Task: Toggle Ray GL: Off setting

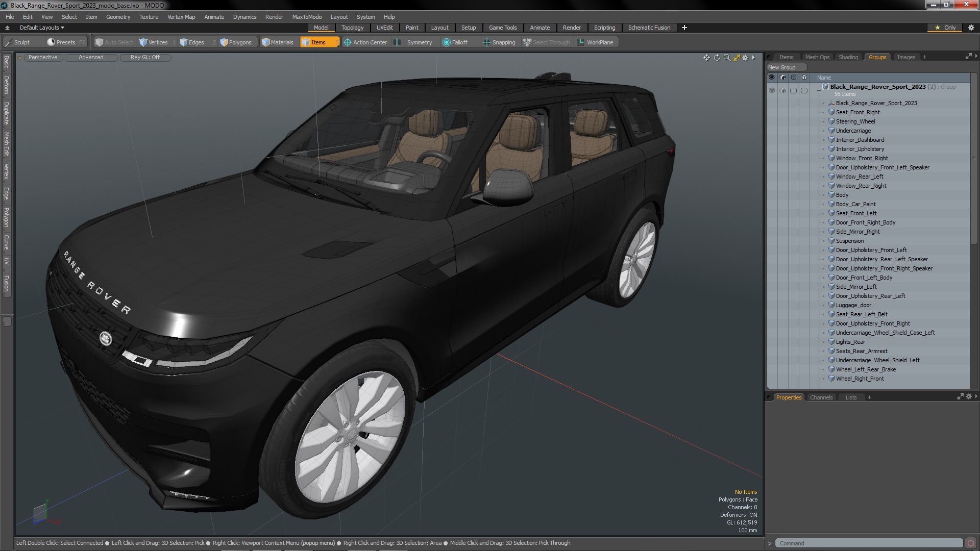Action: [145, 57]
